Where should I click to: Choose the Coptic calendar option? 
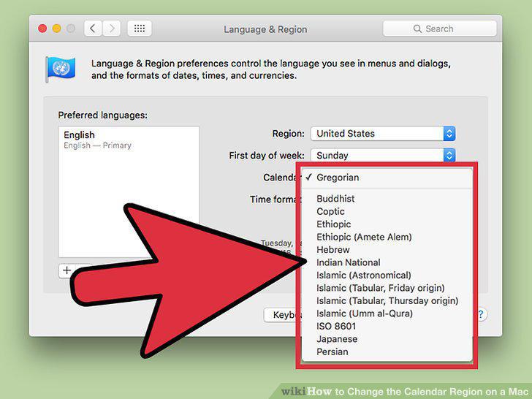(387, 211)
